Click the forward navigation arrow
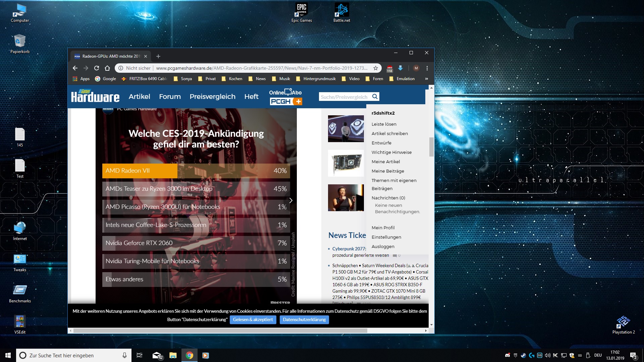The height and width of the screenshot is (362, 644). tap(86, 68)
